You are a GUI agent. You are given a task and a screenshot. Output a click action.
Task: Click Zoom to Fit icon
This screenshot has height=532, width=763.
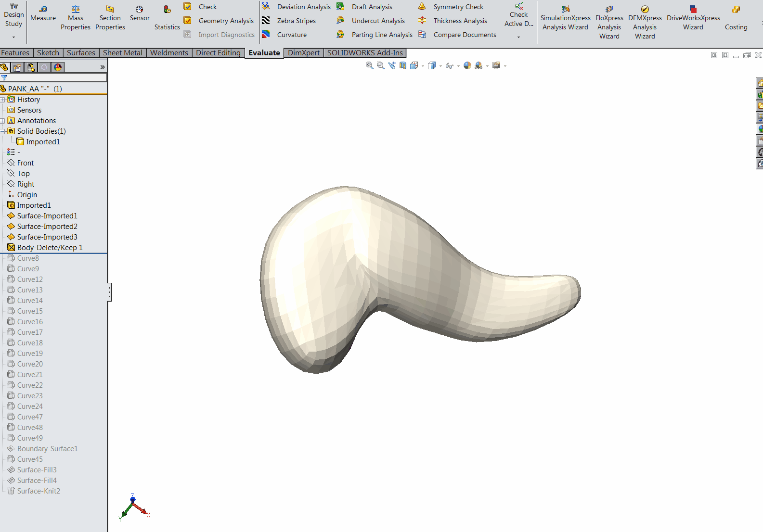pyautogui.click(x=370, y=65)
